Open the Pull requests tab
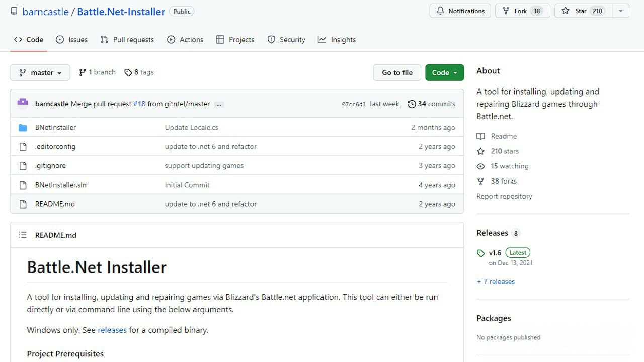 127,40
